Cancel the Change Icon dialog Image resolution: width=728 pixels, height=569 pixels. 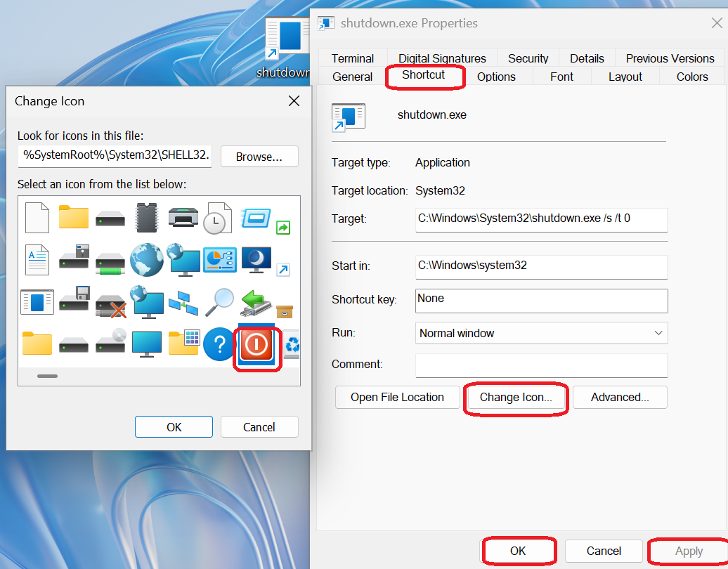pyautogui.click(x=259, y=427)
